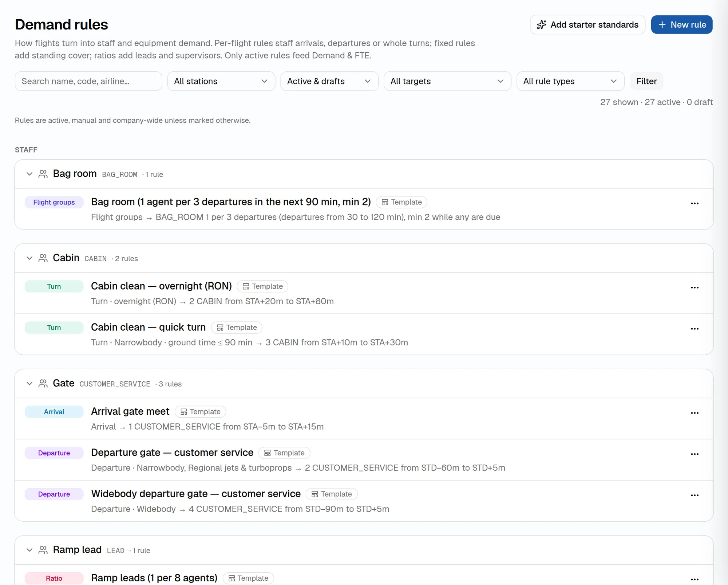Collapse the Bag room group
Viewport: 728px width, 585px height.
point(29,174)
